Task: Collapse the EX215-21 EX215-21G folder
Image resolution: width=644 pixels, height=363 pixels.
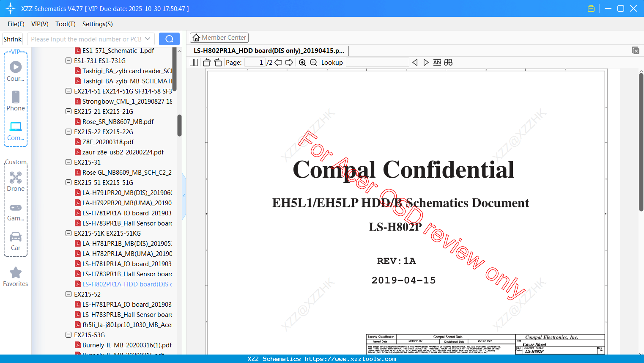Action: pyautogui.click(x=69, y=111)
